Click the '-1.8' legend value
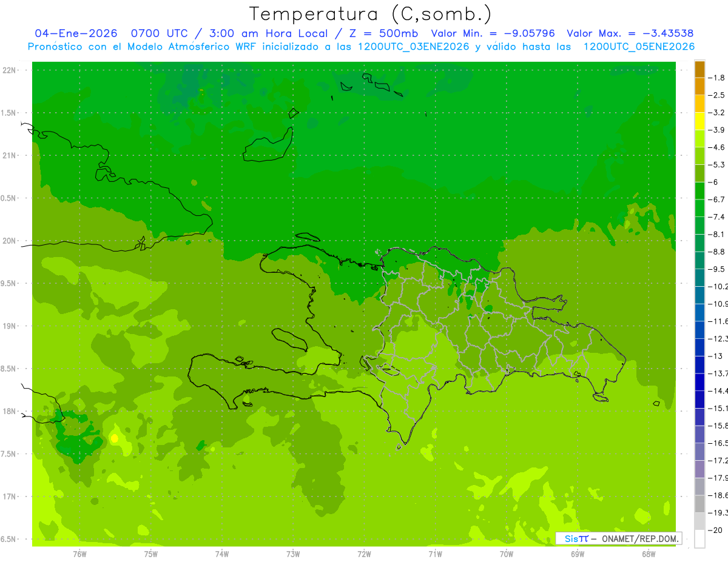The height and width of the screenshot is (562, 728). [717, 78]
